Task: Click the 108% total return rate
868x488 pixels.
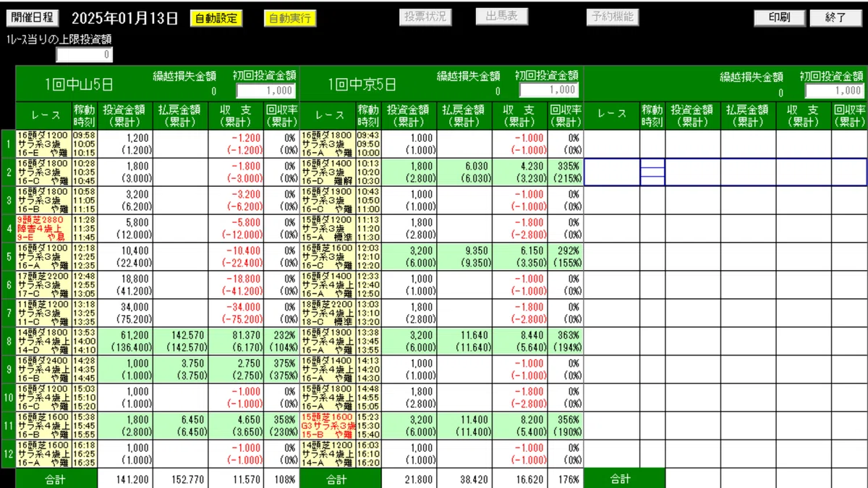Action: click(281, 479)
